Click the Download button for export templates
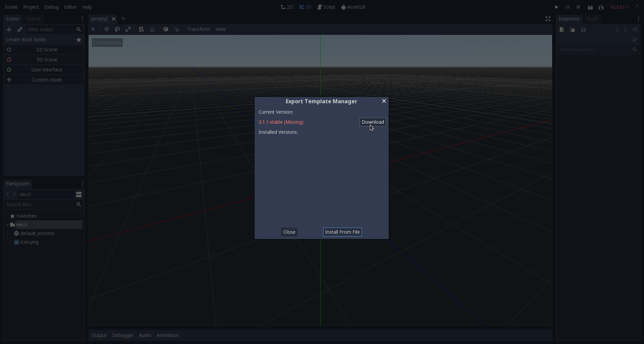644x344 pixels. (x=373, y=122)
